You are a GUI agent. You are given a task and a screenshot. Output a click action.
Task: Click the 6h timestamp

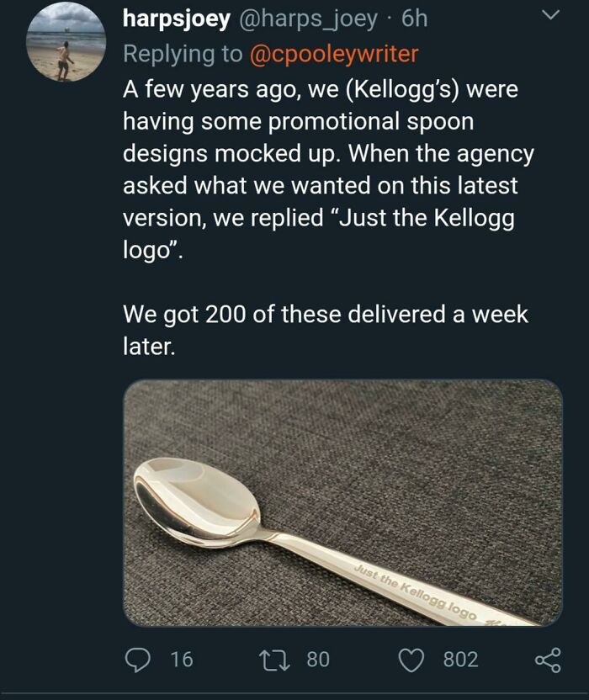(x=414, y=19)
